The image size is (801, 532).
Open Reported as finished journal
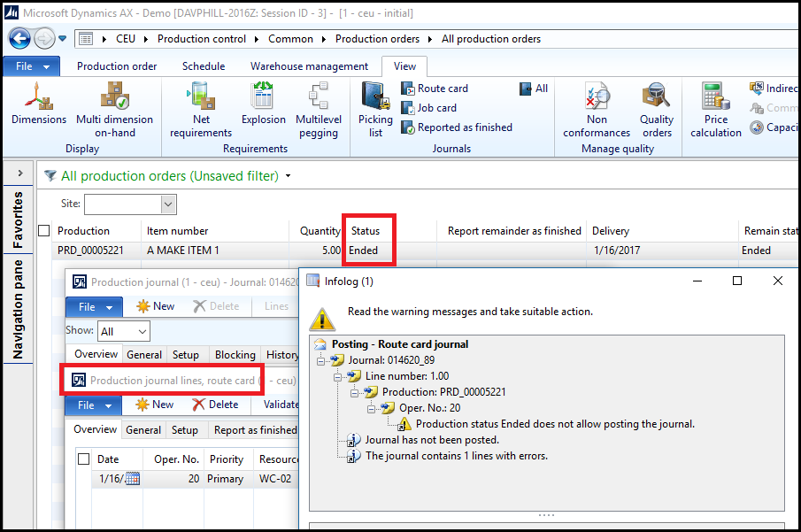(x=456, y=127)
